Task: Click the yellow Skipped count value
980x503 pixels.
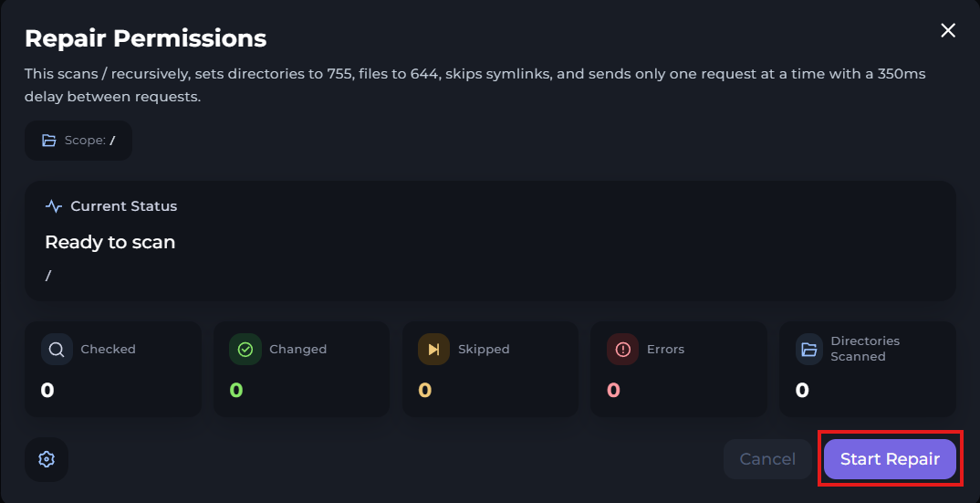Action: pos(424,391)
